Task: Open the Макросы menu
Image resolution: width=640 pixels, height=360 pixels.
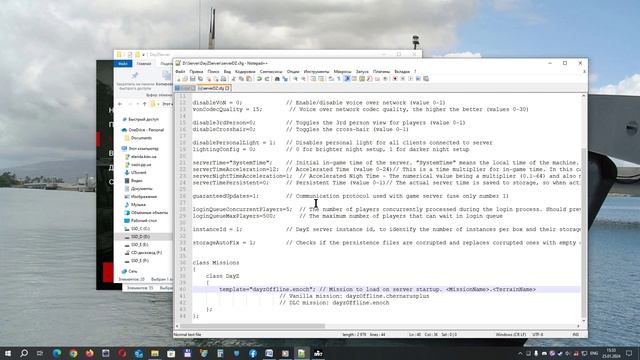Action: point(342,71)
